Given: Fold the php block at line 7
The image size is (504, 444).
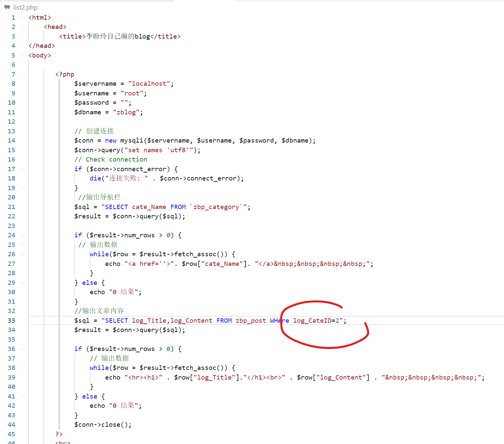Looking at the screenshot, I should [23, 74].
